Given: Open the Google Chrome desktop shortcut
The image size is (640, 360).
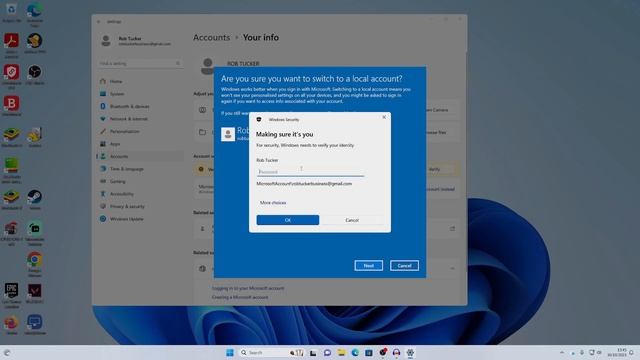Looking at the screenshot, I should tap(35, 263).
